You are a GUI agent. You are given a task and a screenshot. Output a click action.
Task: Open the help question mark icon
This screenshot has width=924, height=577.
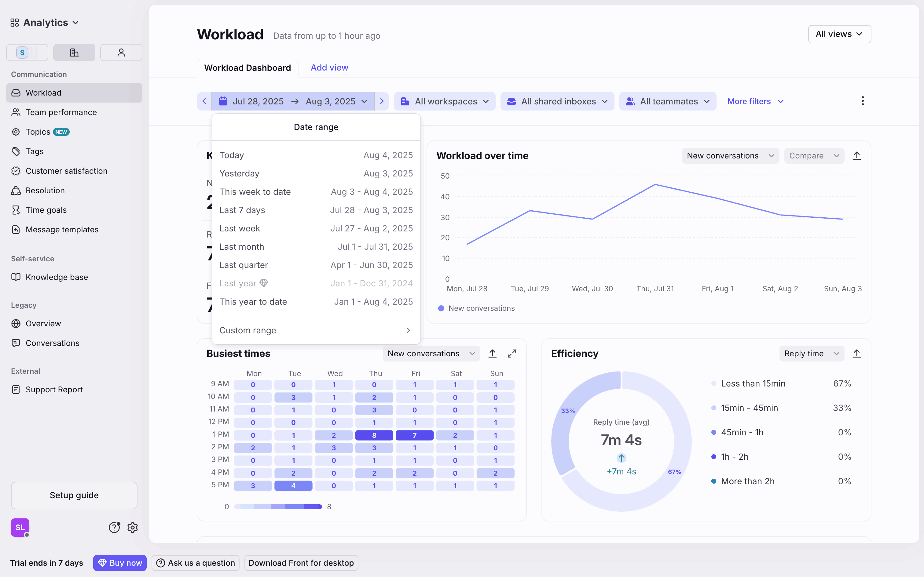[x=114, y=528]
